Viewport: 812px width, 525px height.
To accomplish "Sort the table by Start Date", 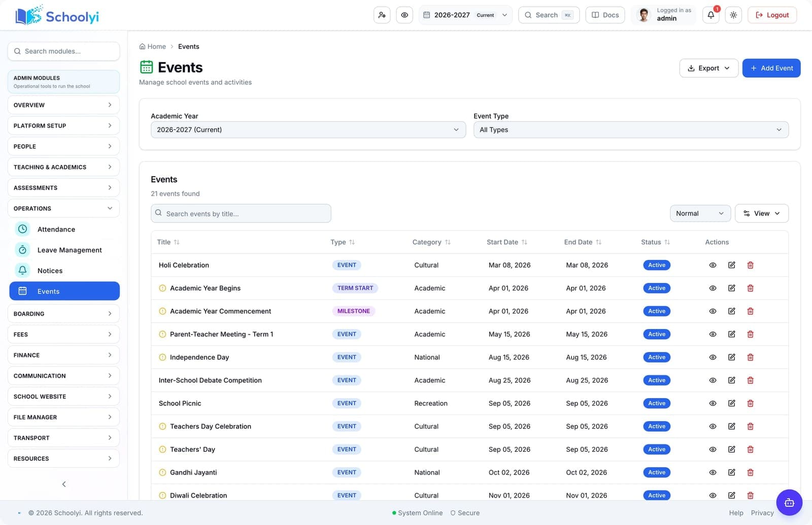I will [x=506, y=242].
